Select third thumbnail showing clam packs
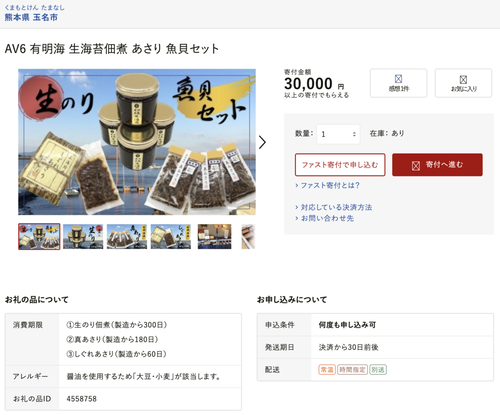The width and height of the screenshot is (500, 415). 127,237
